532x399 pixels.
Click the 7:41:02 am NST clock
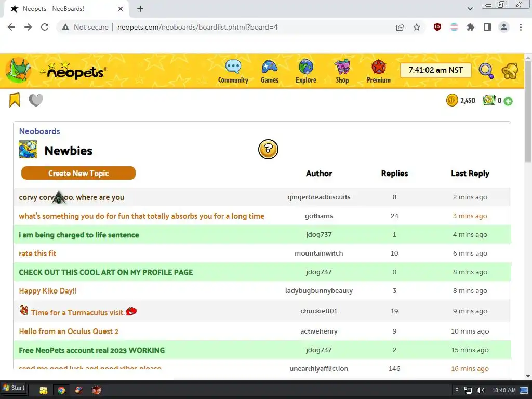(436, 70)
